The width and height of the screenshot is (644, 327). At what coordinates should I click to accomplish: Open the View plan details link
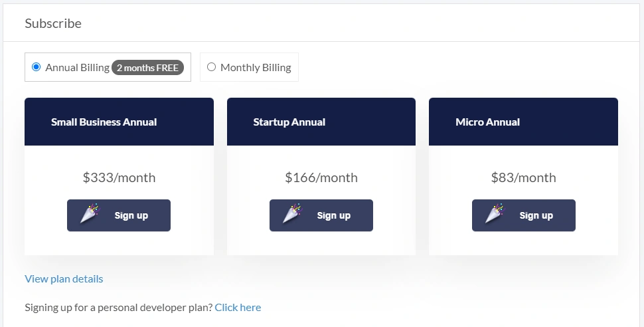64,279
